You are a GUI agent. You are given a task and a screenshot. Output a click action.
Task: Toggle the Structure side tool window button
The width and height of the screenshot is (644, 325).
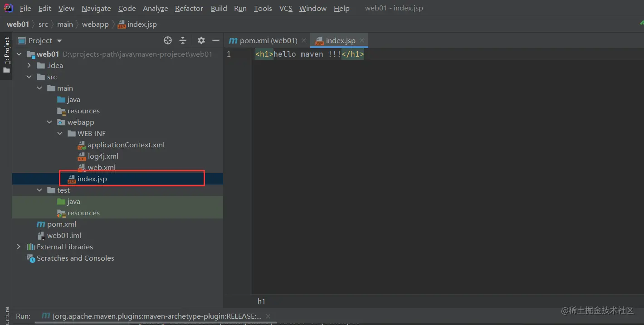pyautogui.click(x=6, y=316)
